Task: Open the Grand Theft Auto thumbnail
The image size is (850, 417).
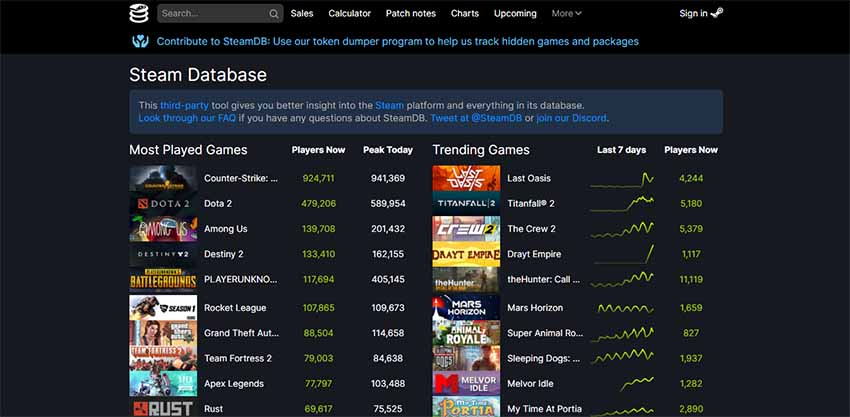Action: point(163,333)
